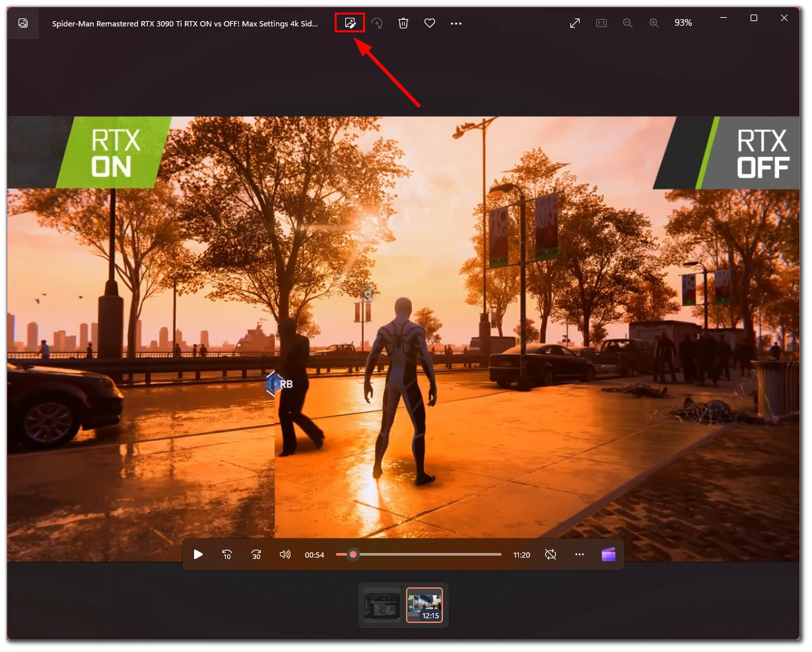
Task: Click the greyed-out Rotate icon
Action: pyautogui.click(x=377, y=23)
